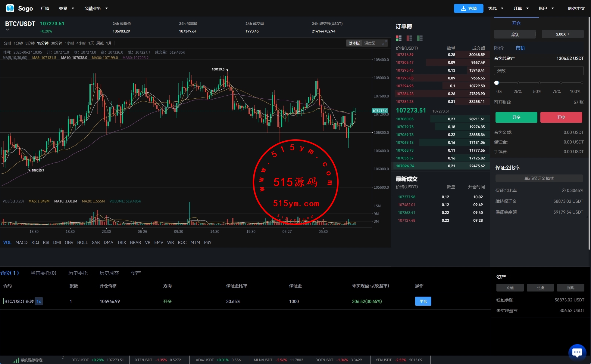591x364 pixels.
Task: Click the info icon beside 0.3065%
Action: click(564, 190)
